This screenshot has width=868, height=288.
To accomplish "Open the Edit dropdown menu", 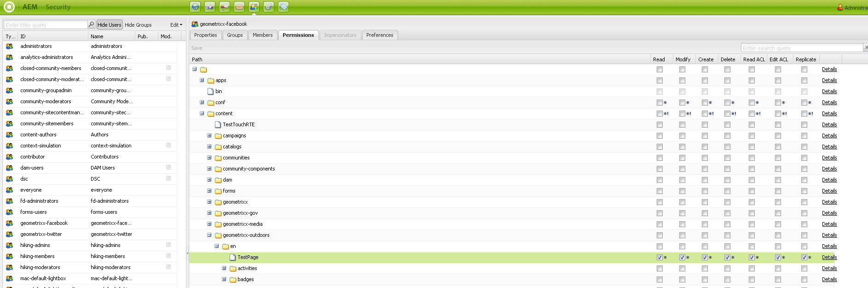I will point(176,25).
